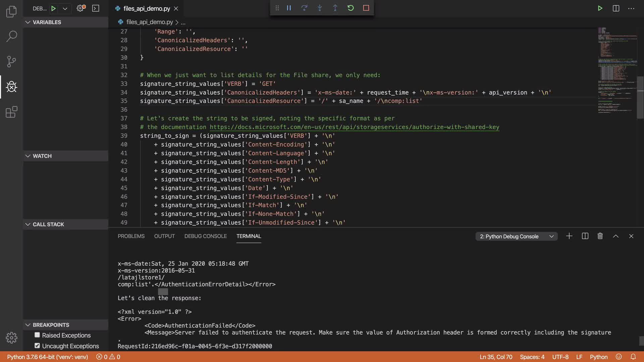Toggle split editor layout icon
The height and width of the screenshot is (362, 644).
point(616,8)
